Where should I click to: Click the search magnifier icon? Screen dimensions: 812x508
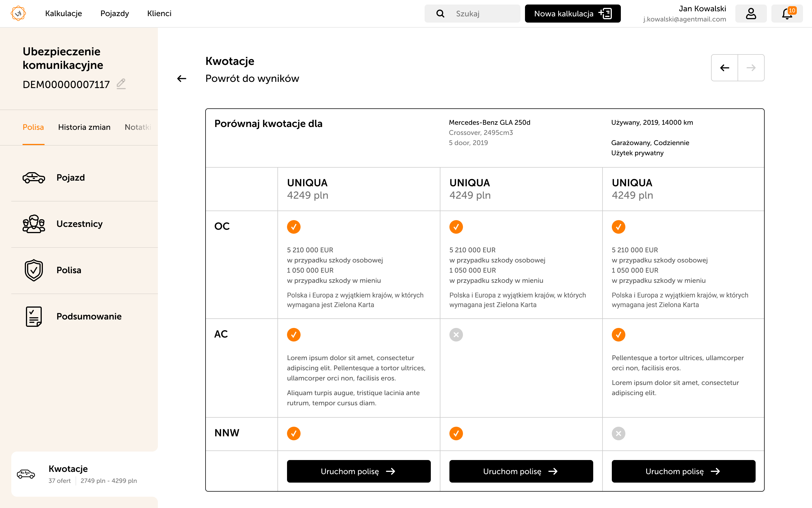click(440, 14)
